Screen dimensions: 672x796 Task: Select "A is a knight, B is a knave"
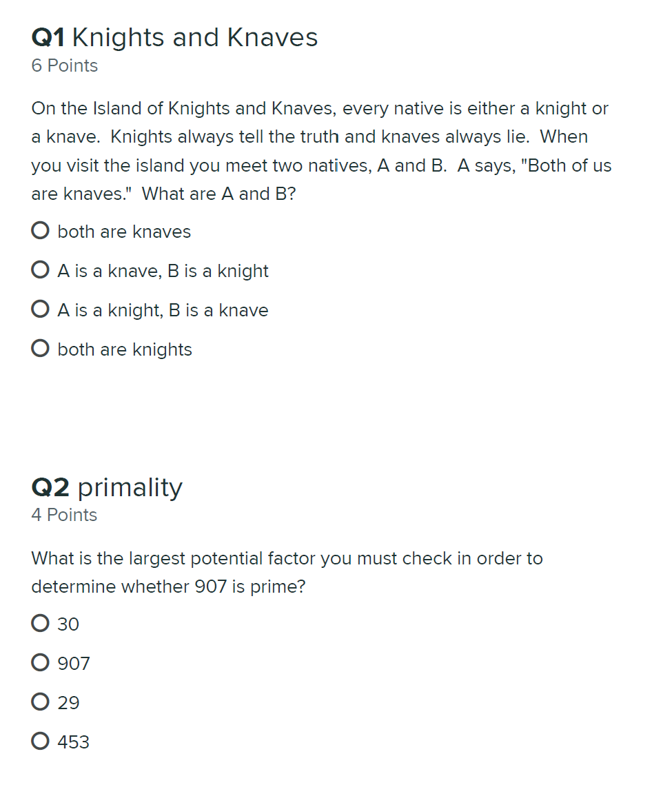pyautogui.click(x=40, y=309)
